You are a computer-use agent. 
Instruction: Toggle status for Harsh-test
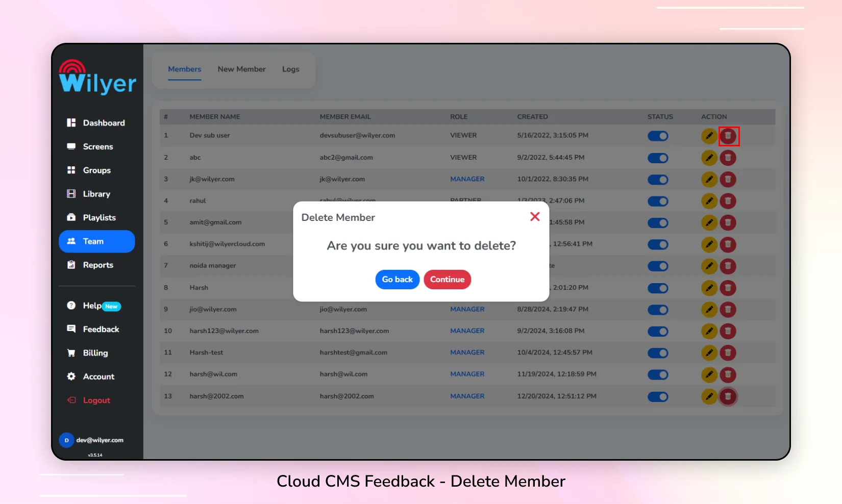pyautogui.click(x=658, y=353)
